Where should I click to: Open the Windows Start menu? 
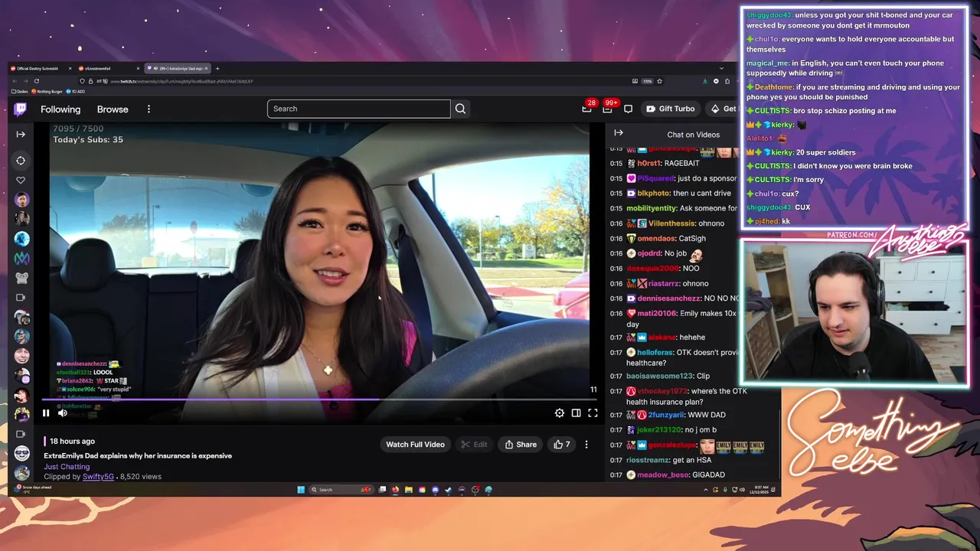301,490
